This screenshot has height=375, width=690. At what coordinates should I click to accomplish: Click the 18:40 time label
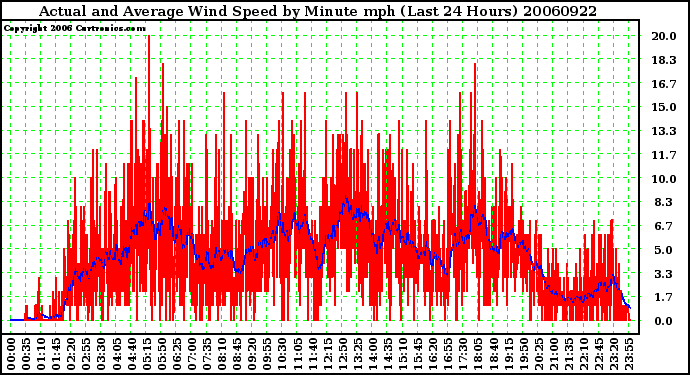tap(493, 354)
